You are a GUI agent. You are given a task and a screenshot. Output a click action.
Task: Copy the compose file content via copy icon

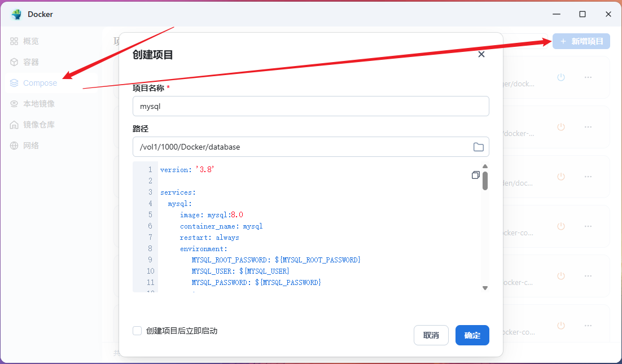coord(475,175)
